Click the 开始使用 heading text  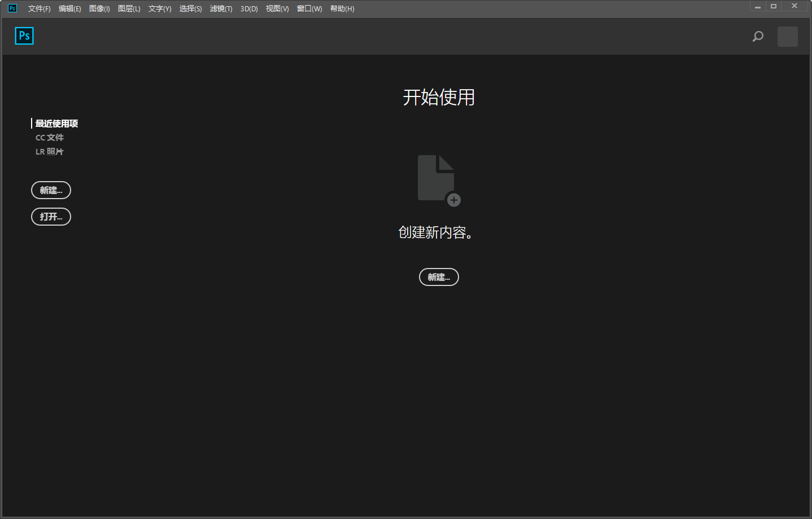(439, 98)
